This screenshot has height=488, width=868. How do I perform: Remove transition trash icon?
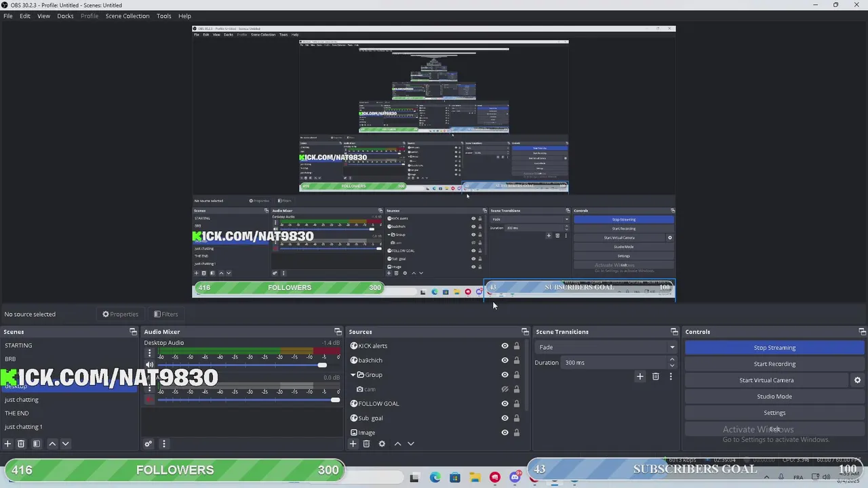click(655, 376)
